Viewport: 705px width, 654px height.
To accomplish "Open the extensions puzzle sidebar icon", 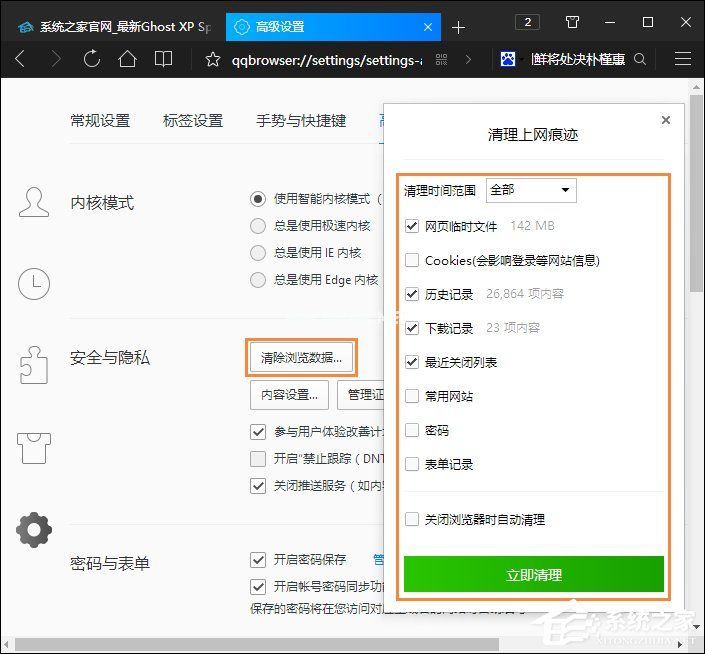I will point(34,365).
